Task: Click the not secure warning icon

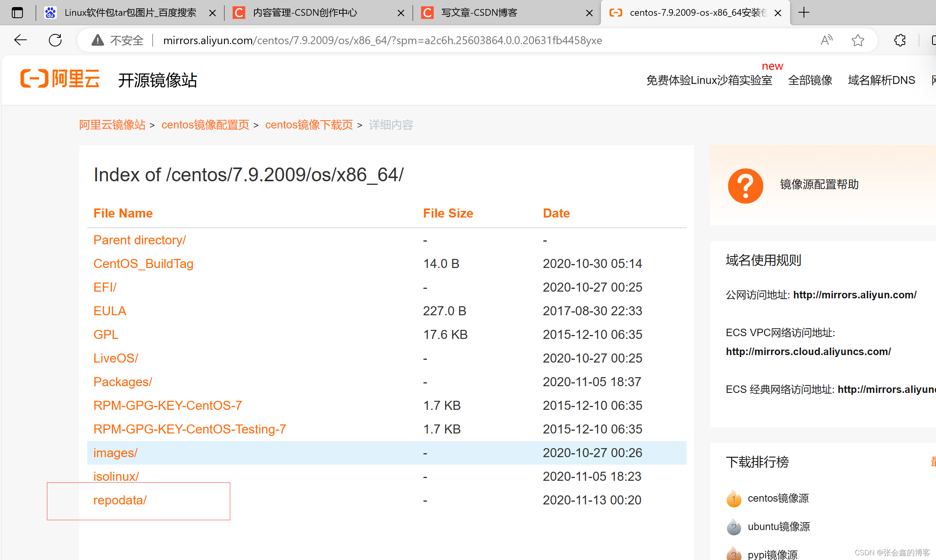Action: tap(97, 40)
